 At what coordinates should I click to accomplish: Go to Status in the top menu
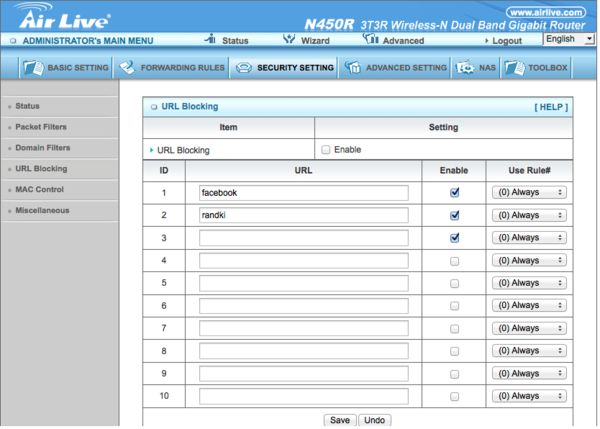click(235, 41)
